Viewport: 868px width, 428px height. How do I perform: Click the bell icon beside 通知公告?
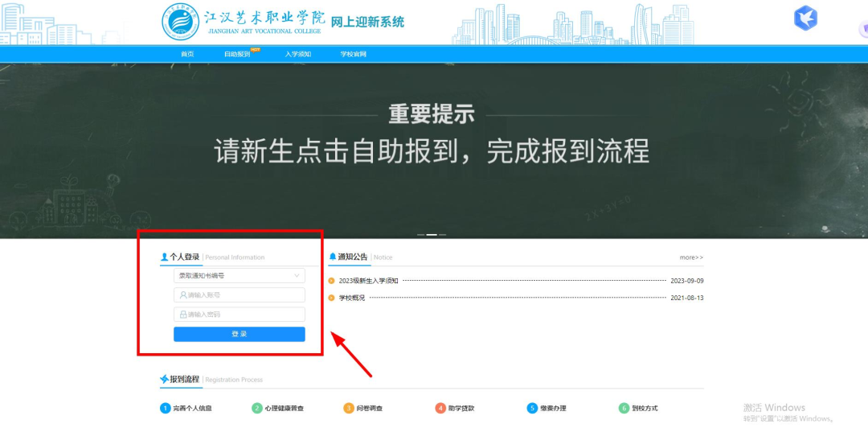pyautogui.click(x=333, y=257)
